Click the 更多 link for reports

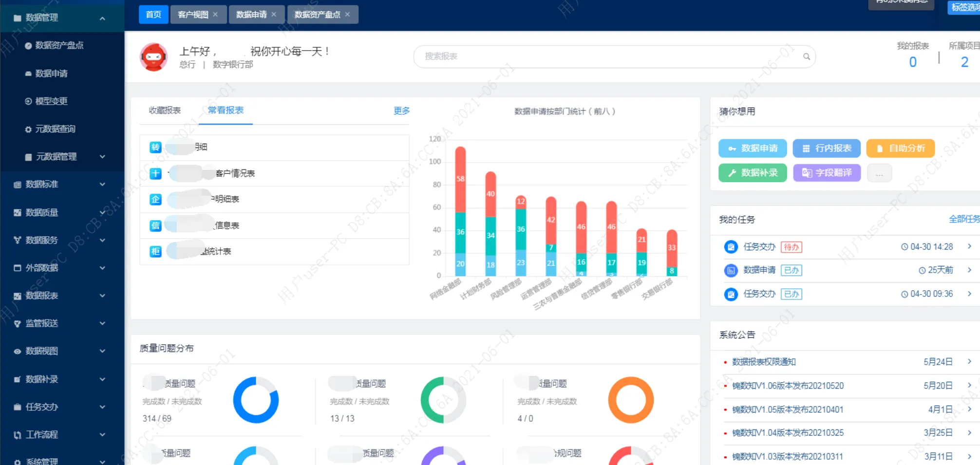401,111
